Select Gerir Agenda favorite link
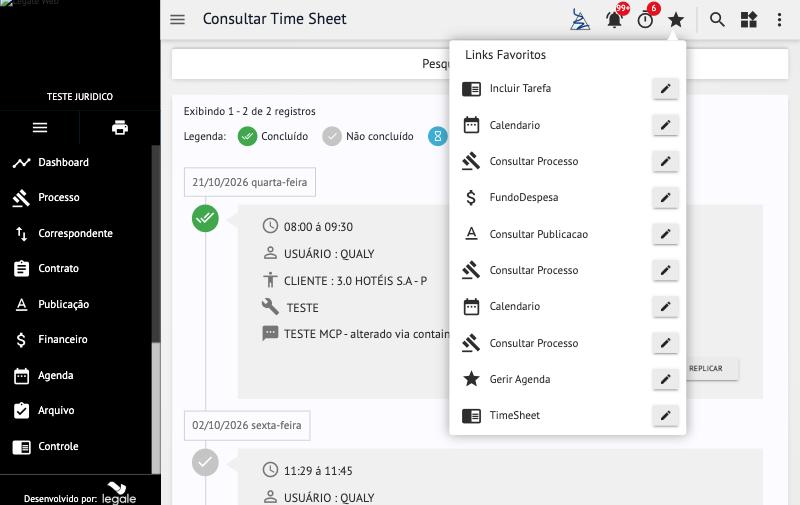The image size is (800, 505). click(519, 379)
